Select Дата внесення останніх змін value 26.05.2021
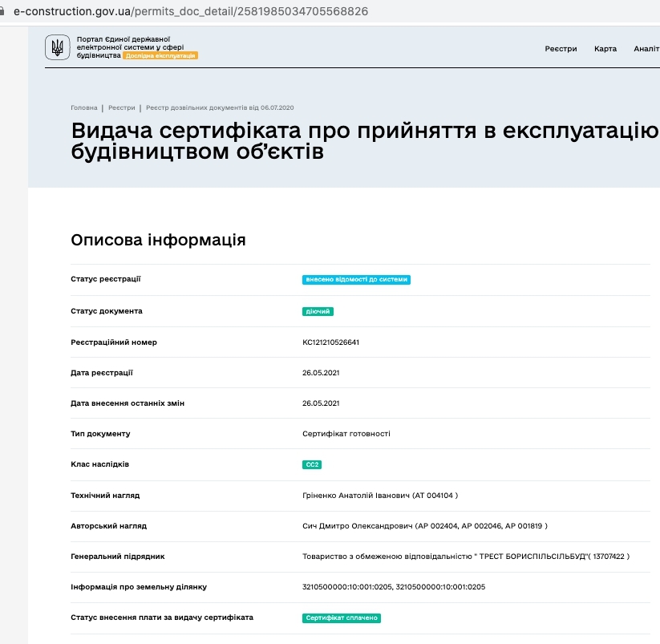 click(321, 403)
